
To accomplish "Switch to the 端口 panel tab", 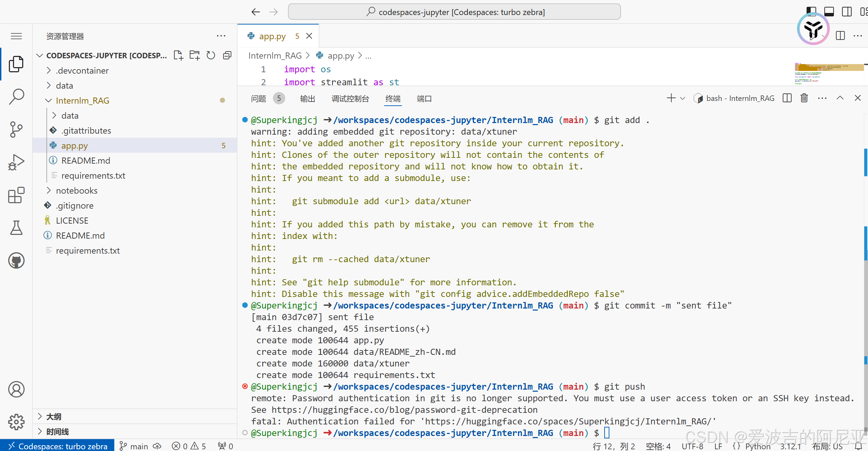I will click(x=424, y=99).
